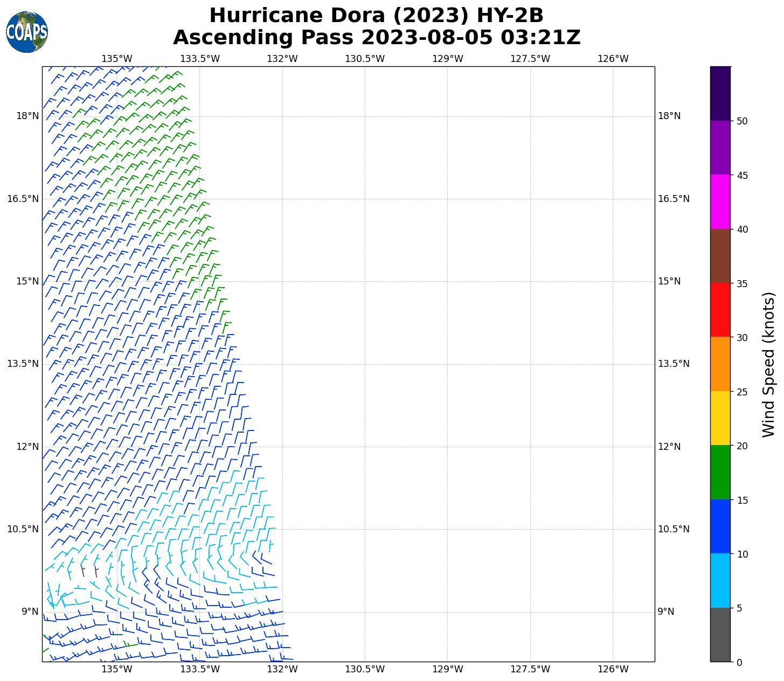Click the cyan 5–10 knot colorbar segment
This screenshot has height=681, width=784.
[x=720, y=581]
